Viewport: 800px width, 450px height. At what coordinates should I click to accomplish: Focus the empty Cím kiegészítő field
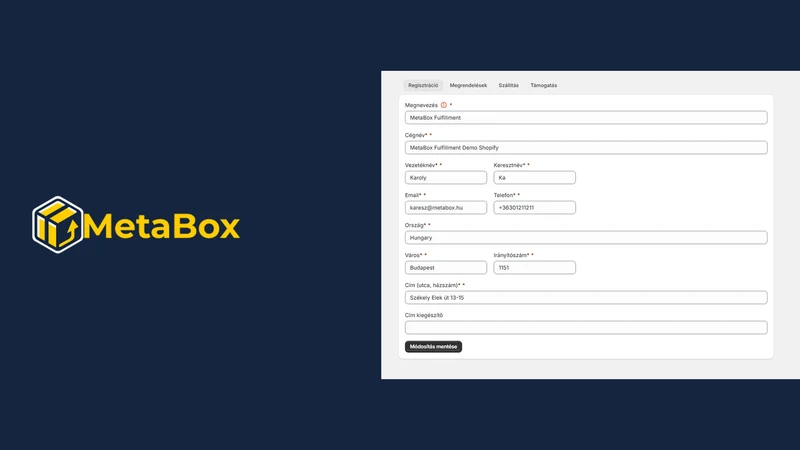point(586,328)
